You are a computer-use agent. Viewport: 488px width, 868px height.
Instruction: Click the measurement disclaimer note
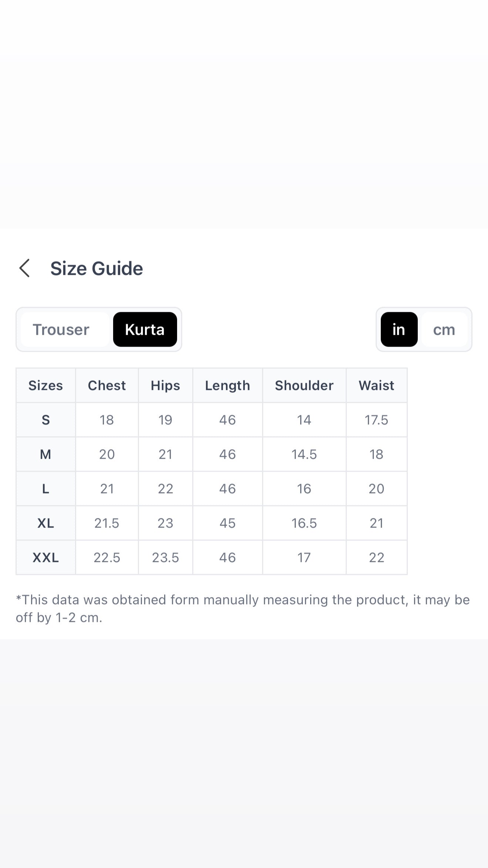[243, 609]
